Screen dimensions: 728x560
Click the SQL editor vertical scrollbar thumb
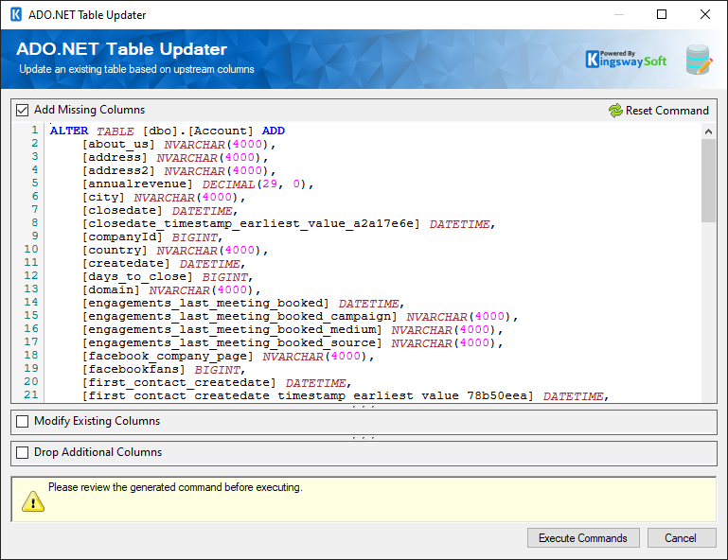(708, 180)
